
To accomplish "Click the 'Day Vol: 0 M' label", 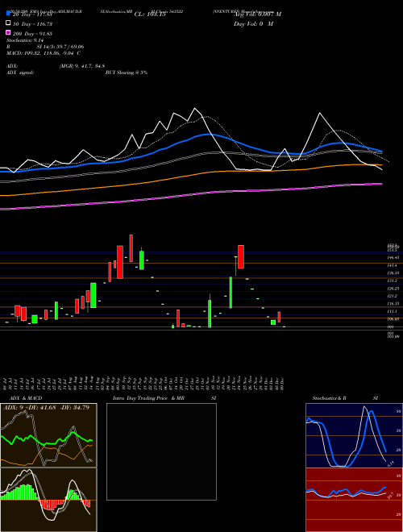I will click(253, 23).
